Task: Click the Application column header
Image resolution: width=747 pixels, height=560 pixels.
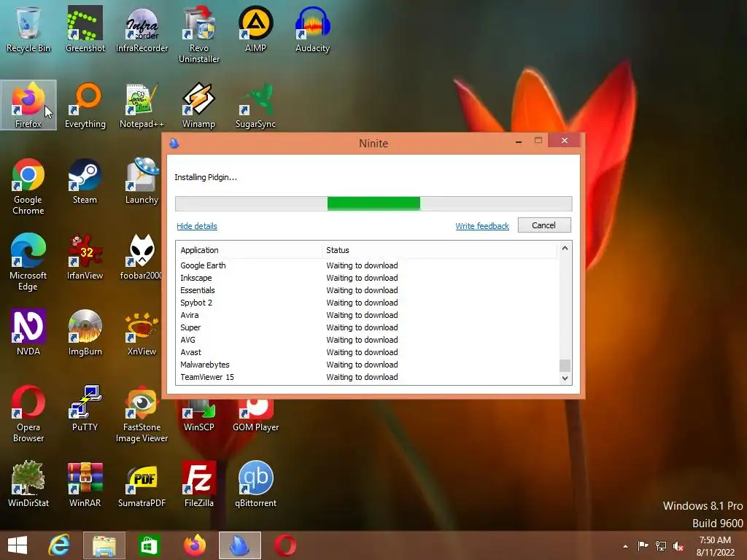Action: point(248,250)
